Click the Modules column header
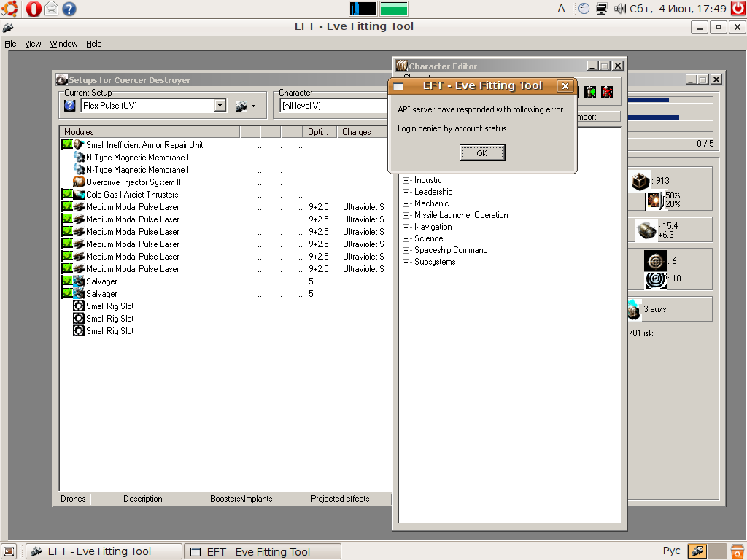 point(150,132)
